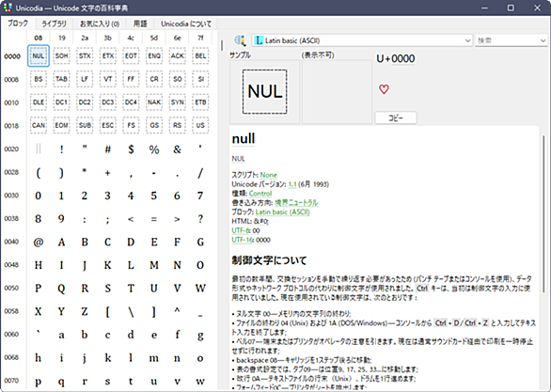Click into the search input field

point(507,40)
